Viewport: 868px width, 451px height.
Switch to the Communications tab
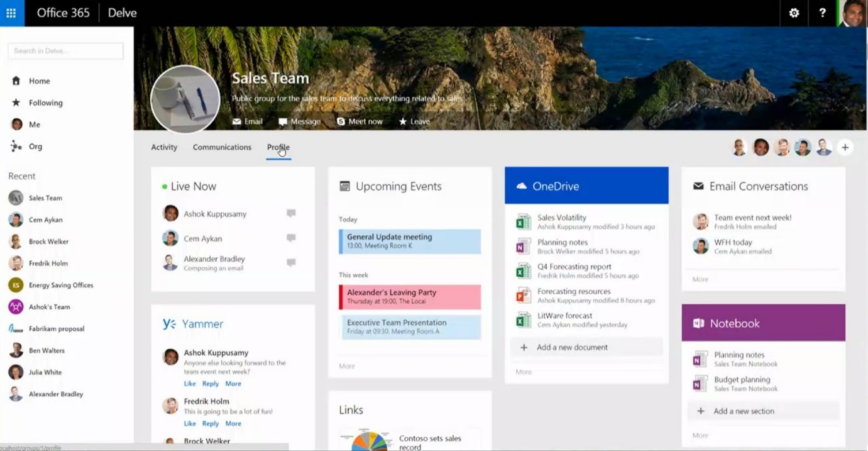tap(222, 147)
